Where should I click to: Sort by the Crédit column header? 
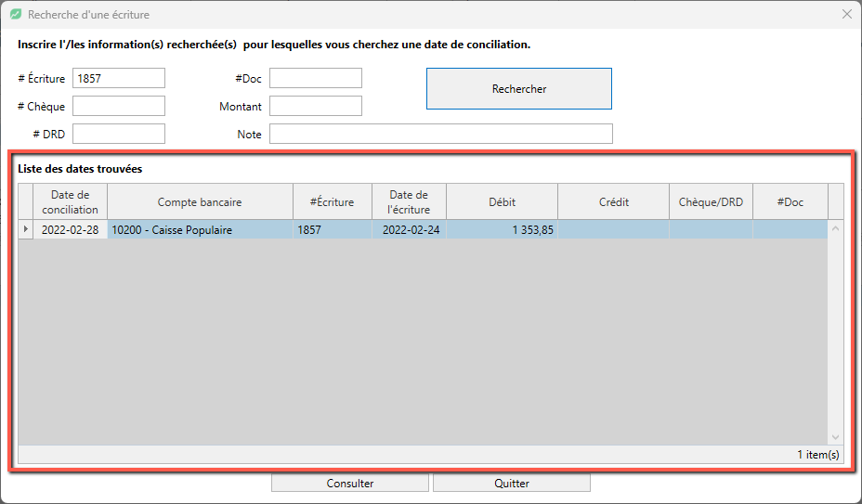(x=613, y=201)
